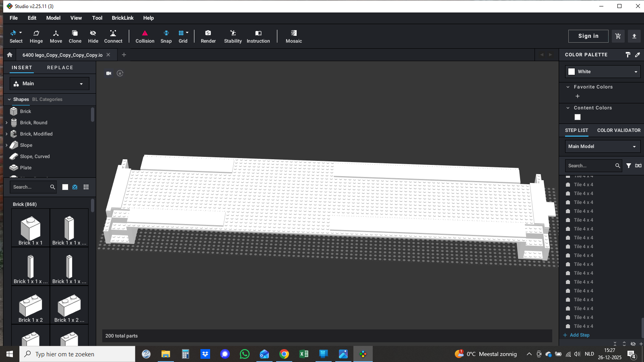The height and width of the screenshot is (362, 644).
Task: Open Instruction maker
Action: coord(258,36)
